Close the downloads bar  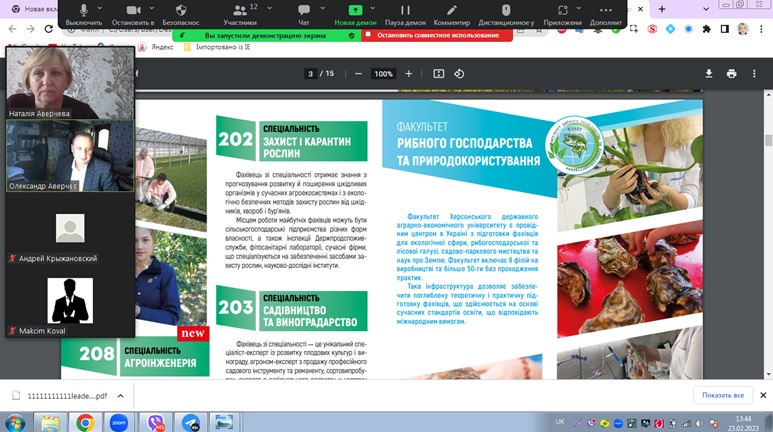(763, 395)
